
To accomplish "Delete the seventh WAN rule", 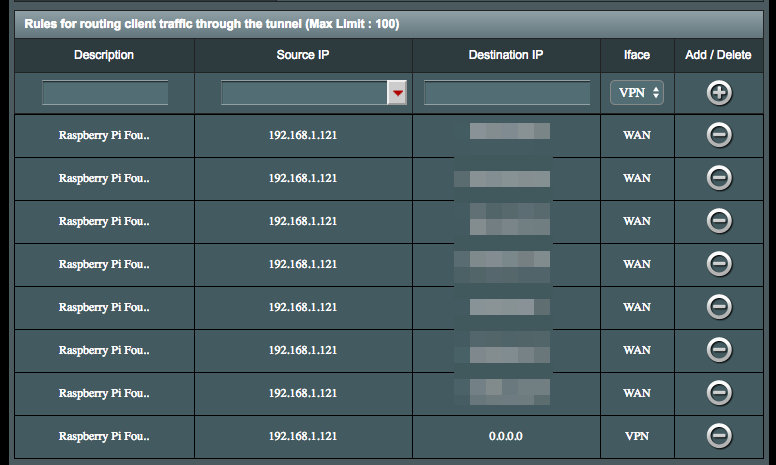I will point(719,393).
